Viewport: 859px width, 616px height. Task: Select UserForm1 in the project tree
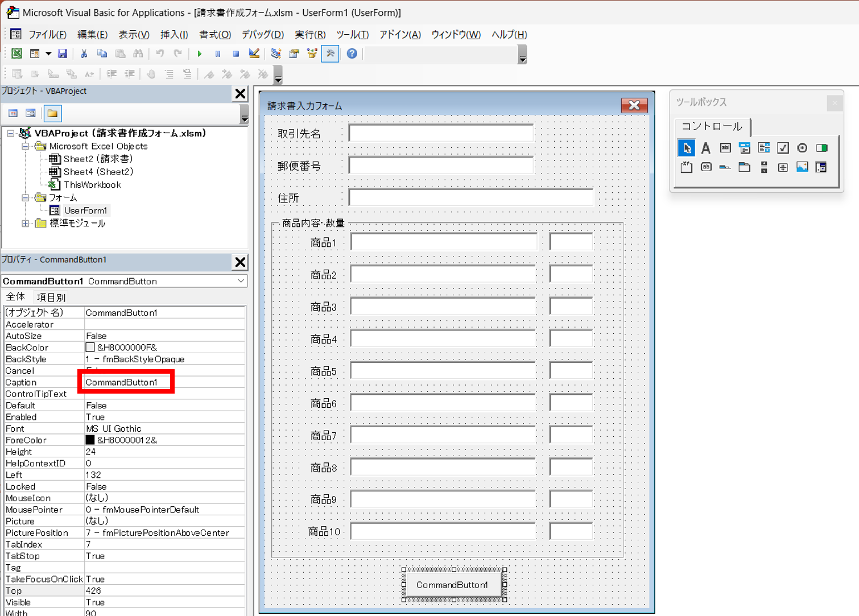click(x=85, y=210)
